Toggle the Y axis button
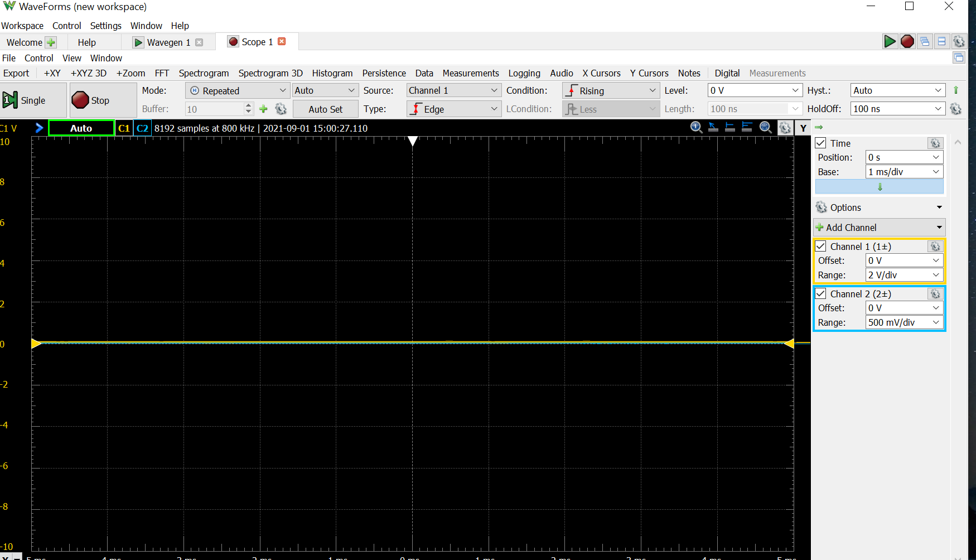Viewport: 976px width, 560px height. (803, 128)
